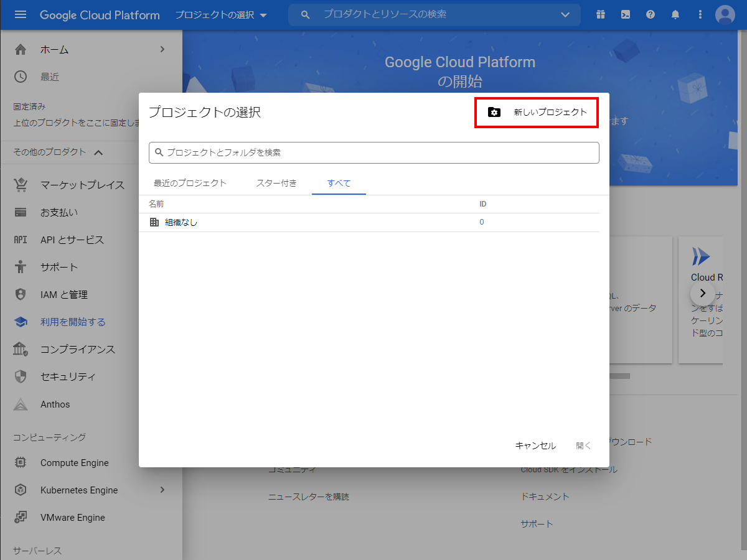Click the キャンセル button
This screenshot has height=560, width=747.
[x=535, y=446]
